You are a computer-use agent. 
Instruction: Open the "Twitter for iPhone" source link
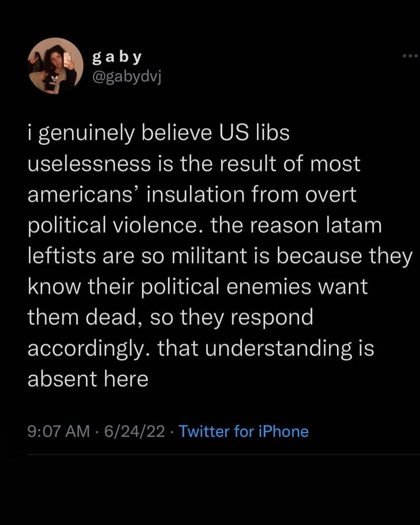pos(243,431)
